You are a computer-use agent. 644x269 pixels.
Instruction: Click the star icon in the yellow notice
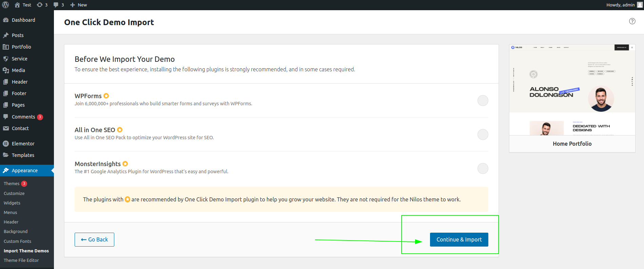tap(128, 199)
